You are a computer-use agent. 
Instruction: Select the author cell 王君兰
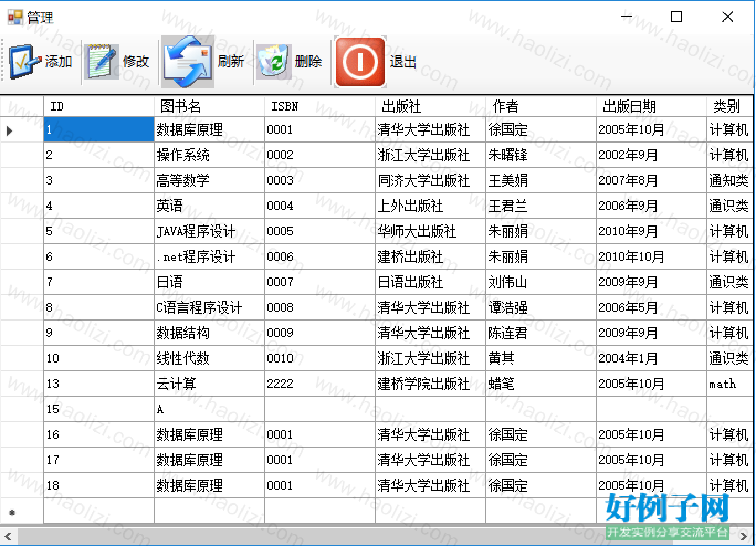[541, 206]
